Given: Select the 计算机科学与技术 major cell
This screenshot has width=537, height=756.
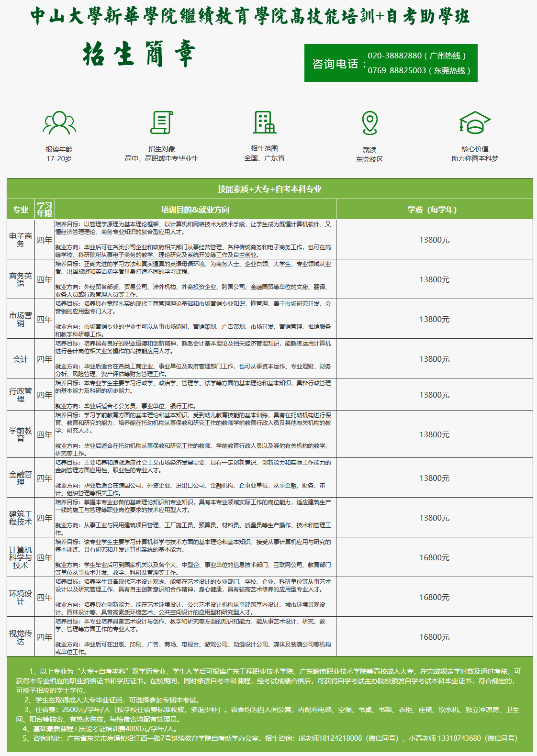Looking at the screenshot, I should pos(21,557).
